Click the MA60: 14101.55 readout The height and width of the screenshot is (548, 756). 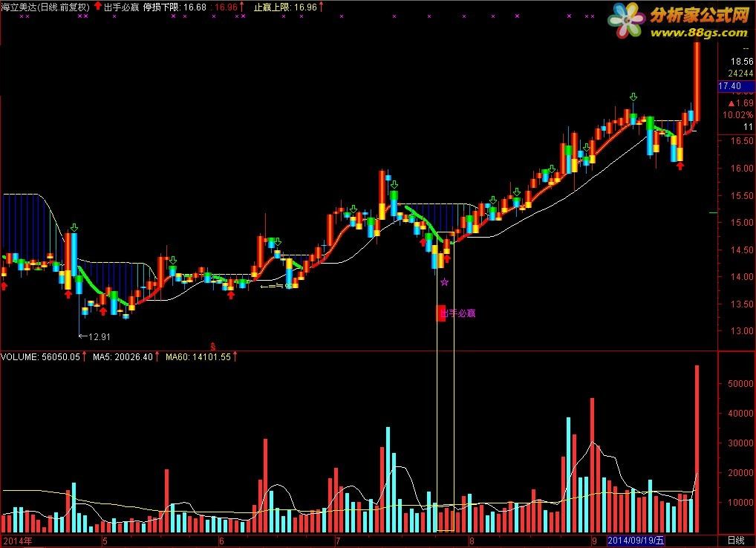(198, 357)
